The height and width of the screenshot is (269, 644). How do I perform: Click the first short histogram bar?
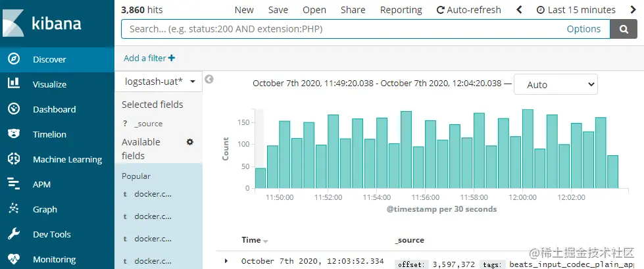tap(260, 178)
